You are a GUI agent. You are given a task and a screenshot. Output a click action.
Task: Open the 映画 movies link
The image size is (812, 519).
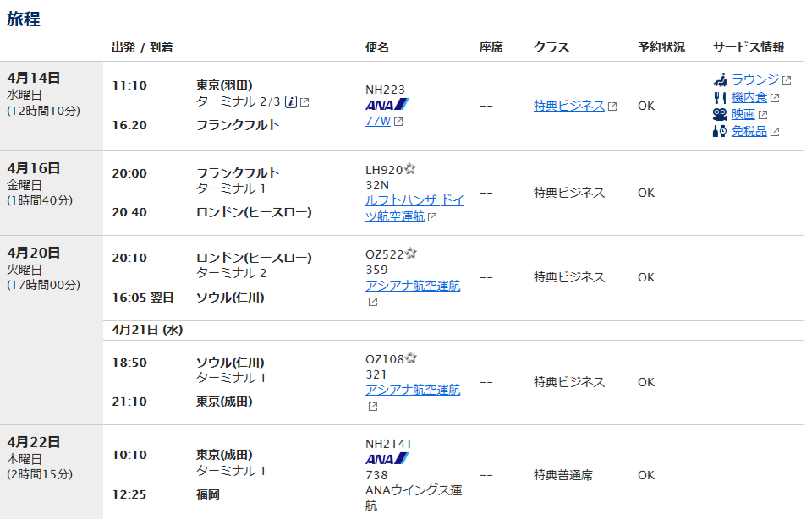point(743,114)
